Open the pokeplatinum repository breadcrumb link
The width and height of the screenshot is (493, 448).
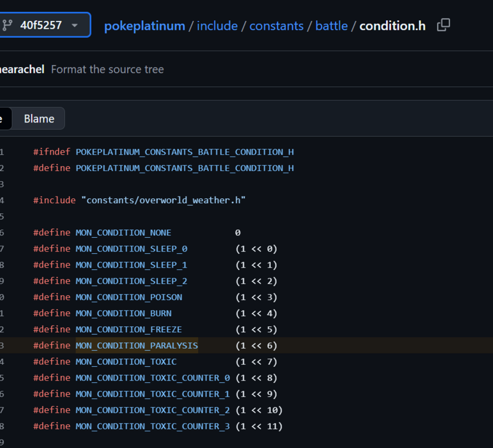[144, 26]
